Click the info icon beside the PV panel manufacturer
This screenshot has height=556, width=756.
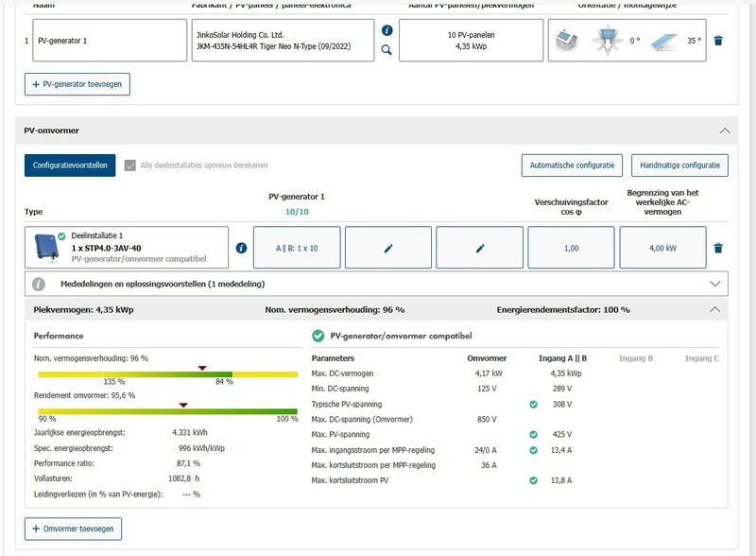[x=387, y=30]
